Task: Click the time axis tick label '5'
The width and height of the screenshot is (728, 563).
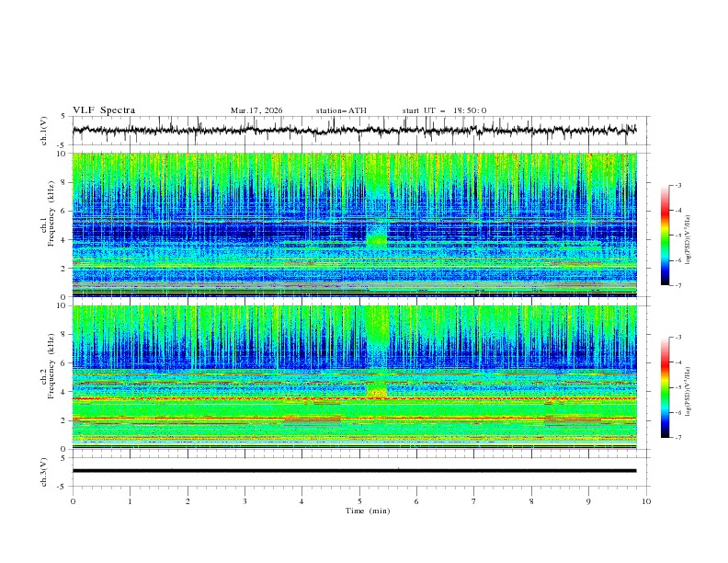Action: 359,501
